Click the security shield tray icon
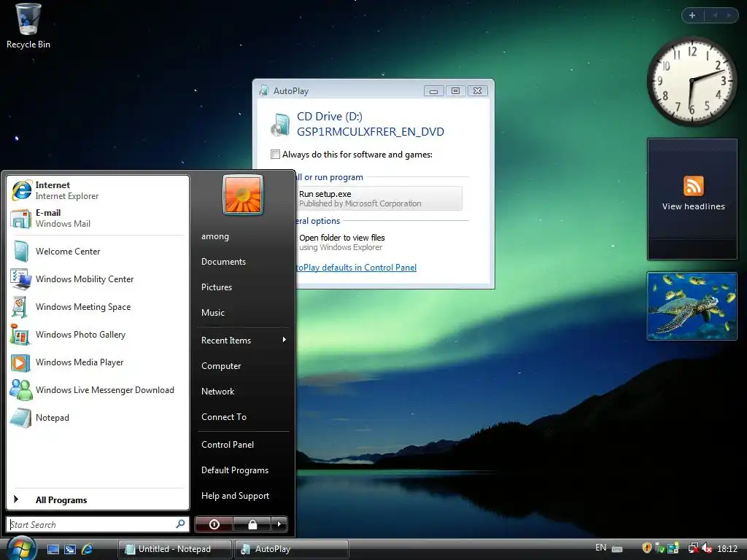 click(646, 548)
